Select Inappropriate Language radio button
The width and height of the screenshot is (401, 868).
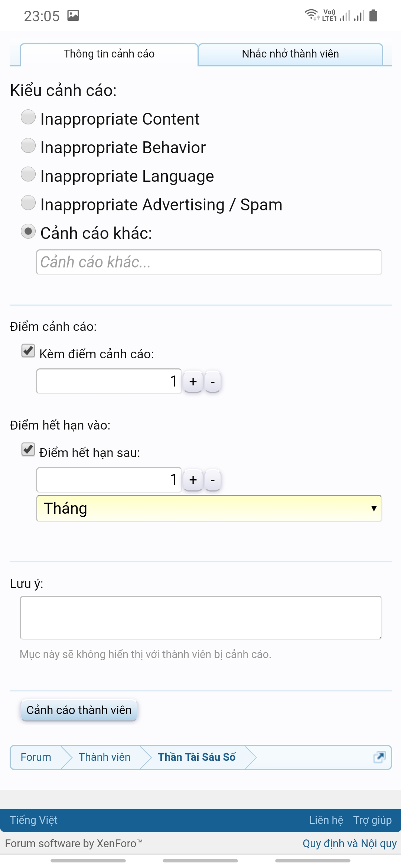pyautogui.click(x=28, y=174)
